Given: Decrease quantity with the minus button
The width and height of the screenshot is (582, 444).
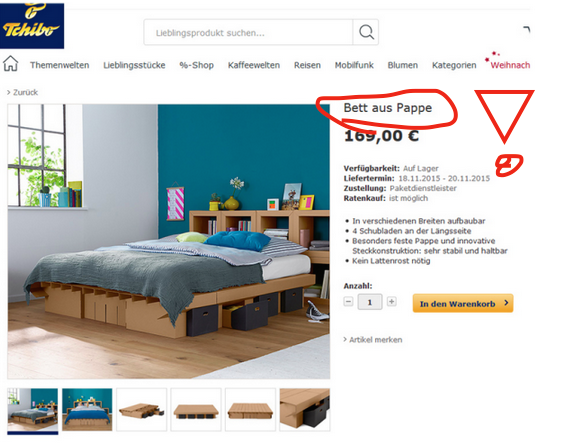Looking at the screenshot, I should coord(348,301).
